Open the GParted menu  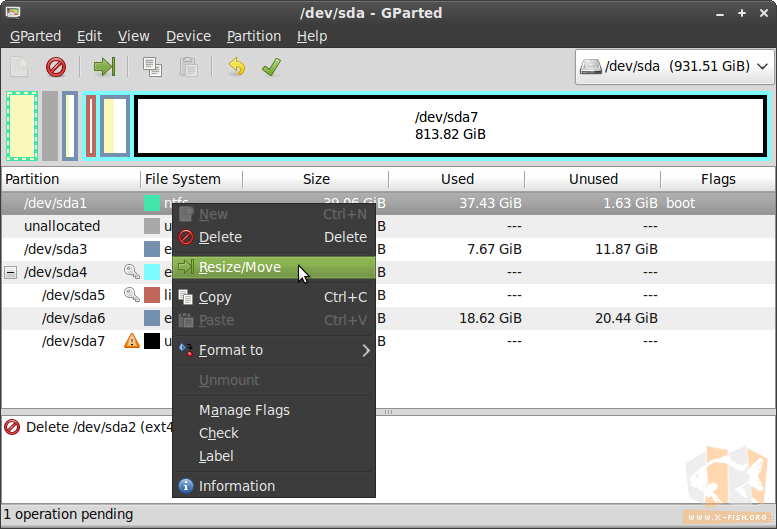[x=35, y=36]
